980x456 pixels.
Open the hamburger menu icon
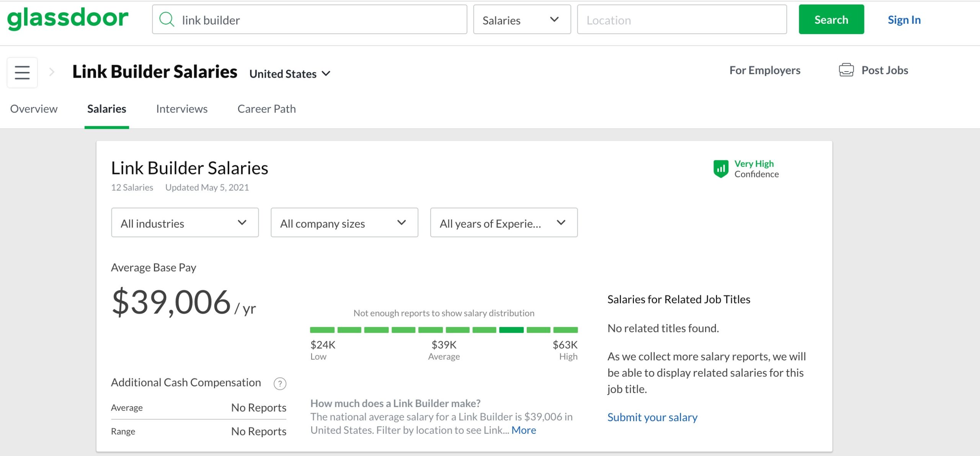click(x=22, y=72)
